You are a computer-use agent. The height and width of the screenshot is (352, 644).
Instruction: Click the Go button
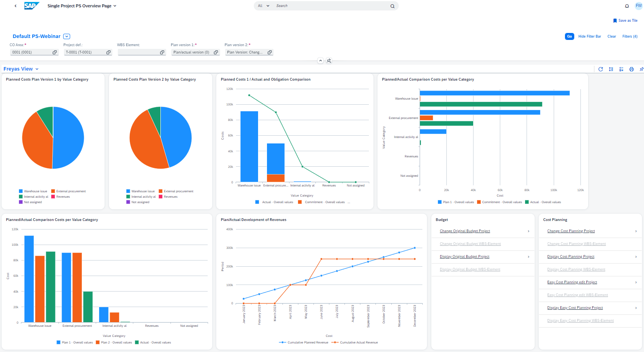pos(570,36)
